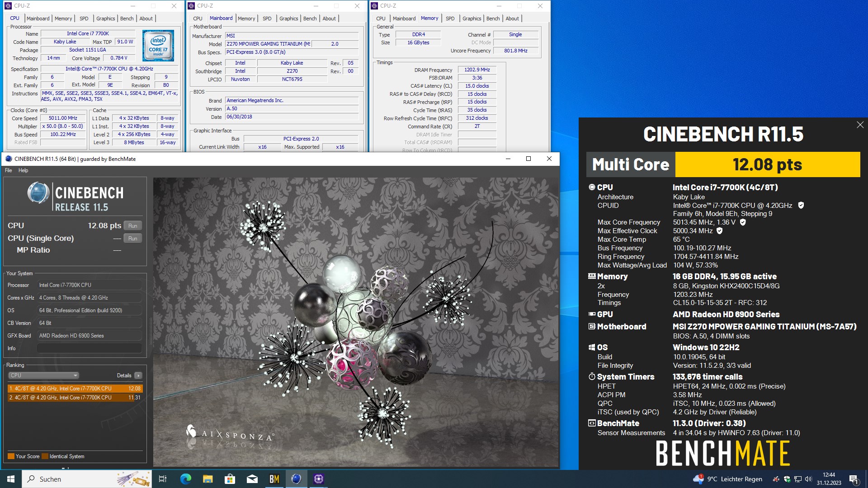Open the notification center icon
The image size is (868, 488).
coord(854,479)
